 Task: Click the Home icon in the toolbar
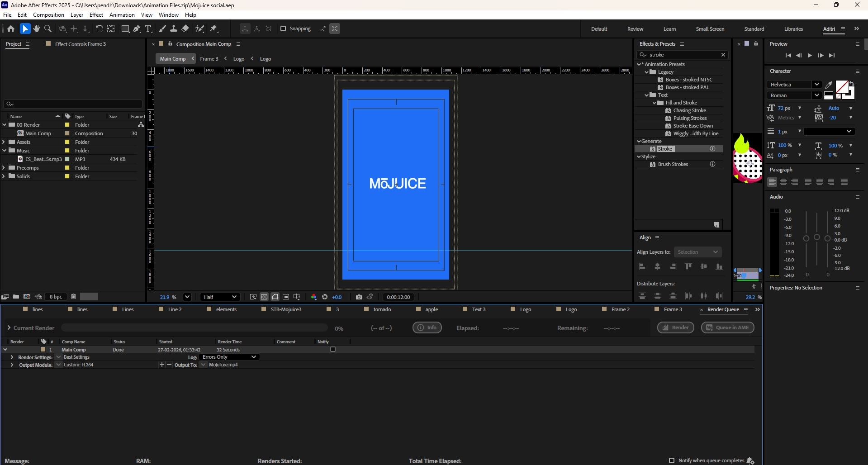pyautogui.click(x=11, y=28)
